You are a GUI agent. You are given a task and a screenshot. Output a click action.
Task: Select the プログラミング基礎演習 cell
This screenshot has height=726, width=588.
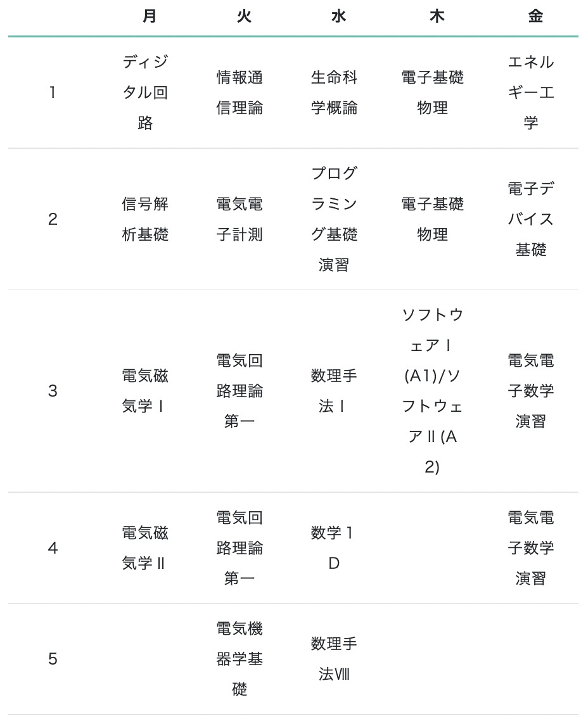click(334, 219)
